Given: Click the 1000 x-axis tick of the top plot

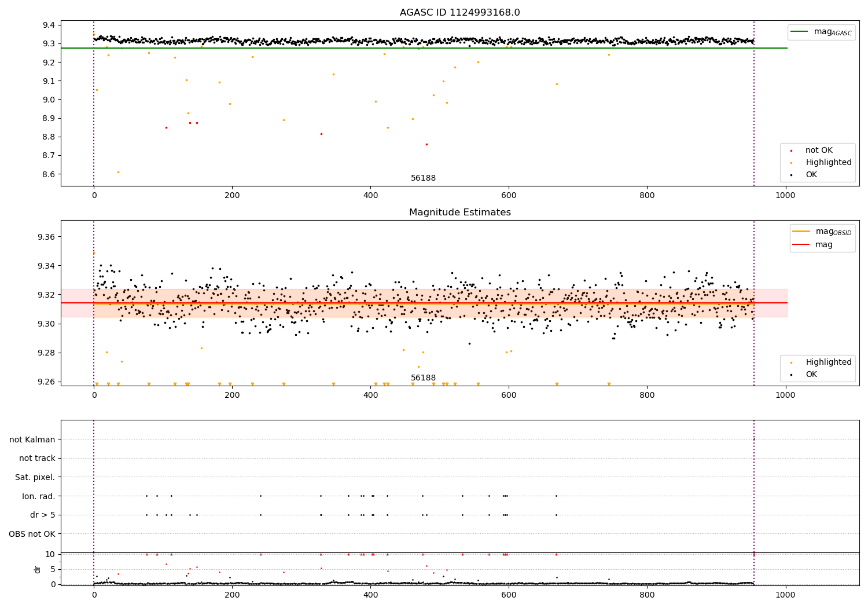Looking at the screenshot, I should coord(785,196).
